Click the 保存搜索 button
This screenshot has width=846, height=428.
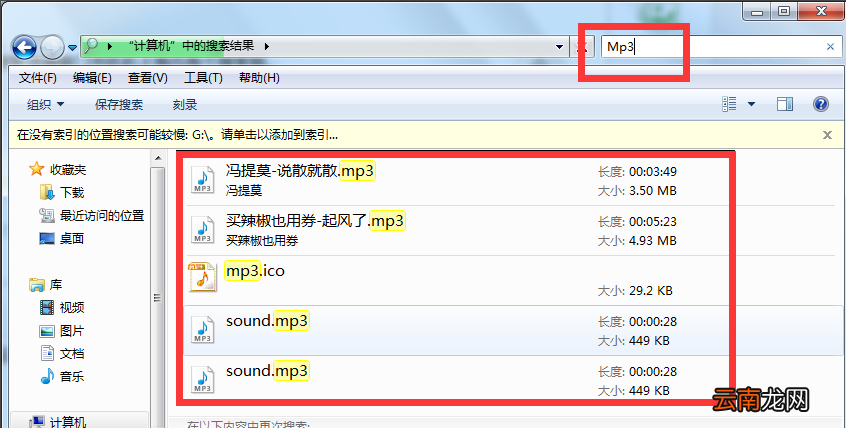119,104
